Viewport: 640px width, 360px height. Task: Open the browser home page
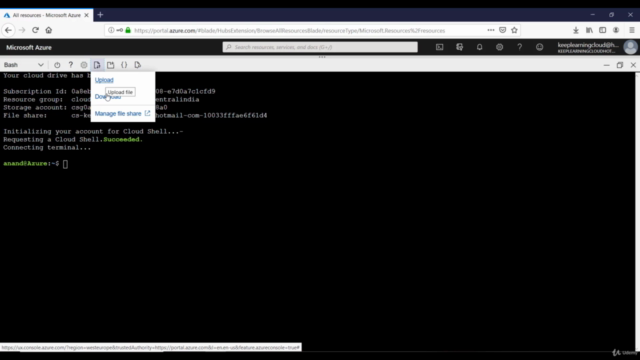pyautogui.click(x=49, y=30)
